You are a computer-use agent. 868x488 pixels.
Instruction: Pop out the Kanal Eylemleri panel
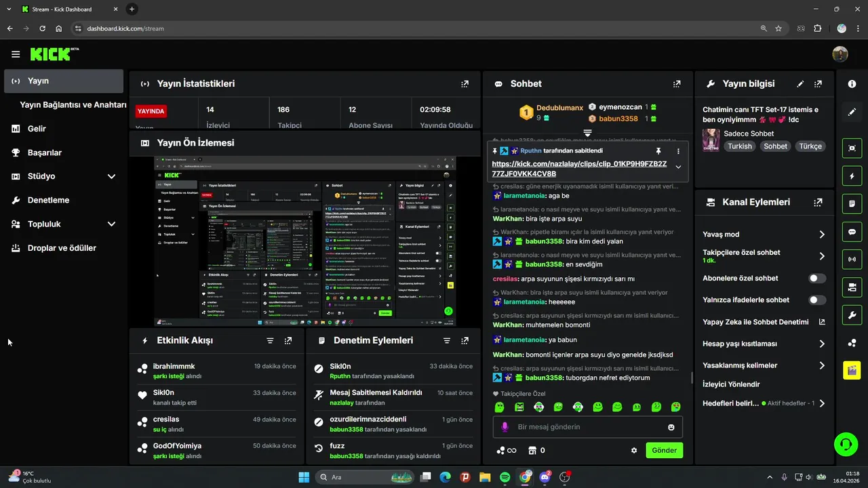pyautogui.click(x=818, y=202)
